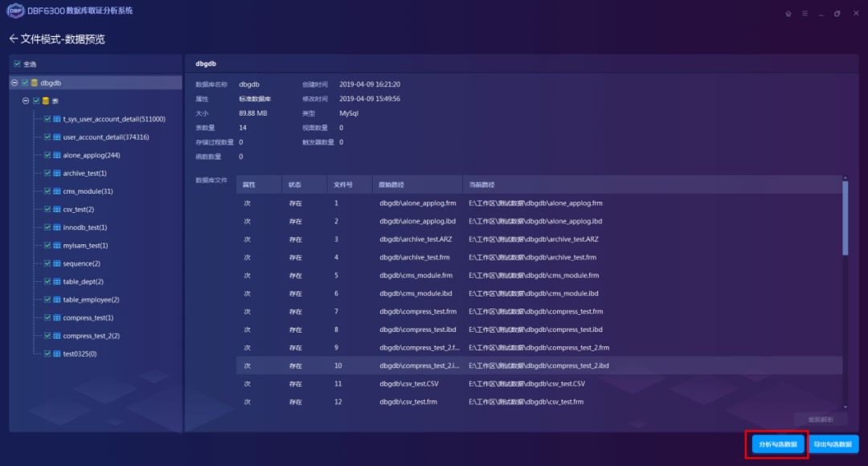The image size is (868, 466).
Task: Go back using the arrow beside 文件模式-数据预览
Action: click(x=14, y=39)
